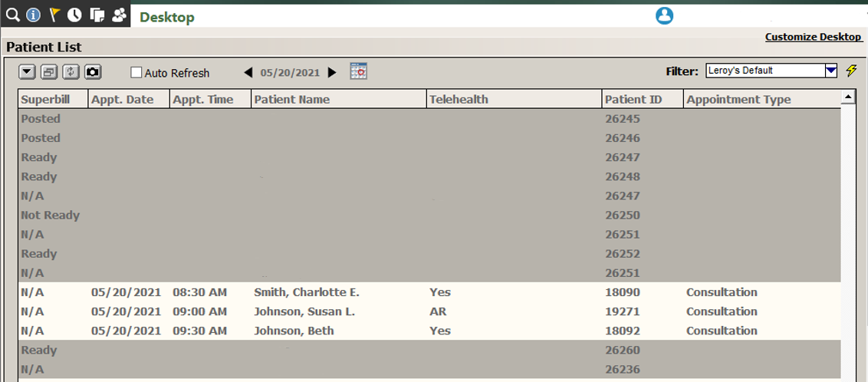Refresh the patient list with refresh button
The height and width of the screenshot is (382, 868).
coord(71,72)
